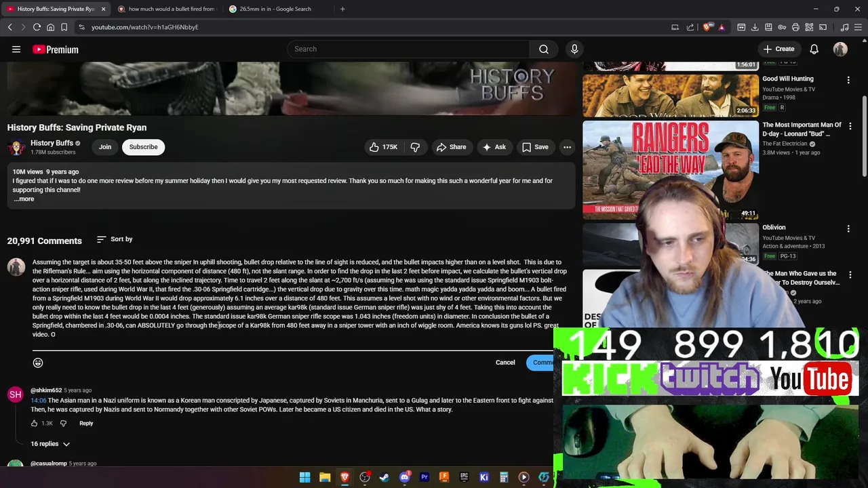This screenshot has height=488, width=868.
Task: Launch Premiere Pro from the taskbar
Action: coord(425,477)
